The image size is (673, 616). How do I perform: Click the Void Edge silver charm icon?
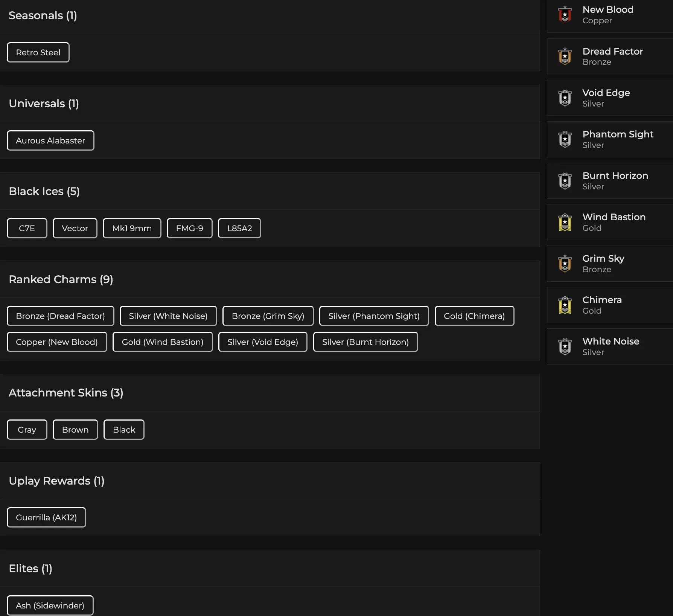pyautogui.click(x=565, y=98)
